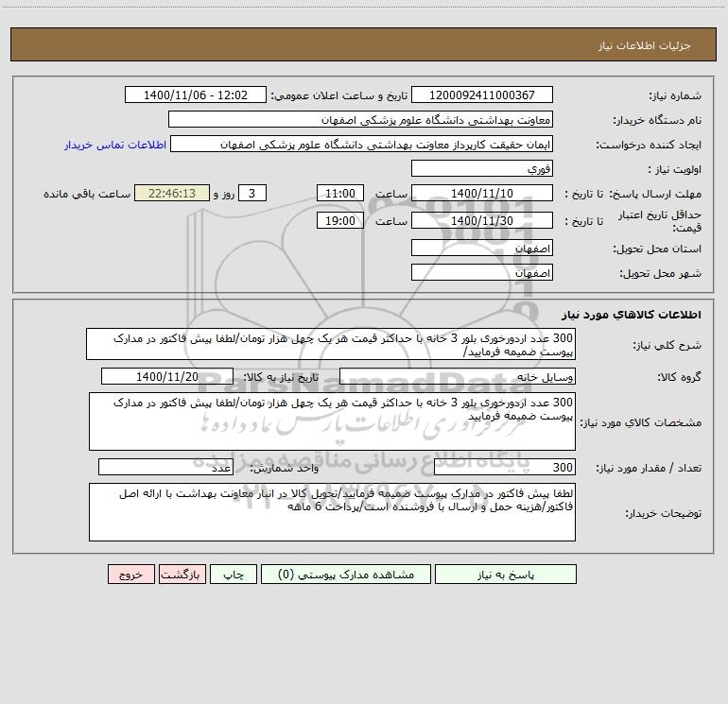
Task: Click the روز و label
Action: coord(224,194)
